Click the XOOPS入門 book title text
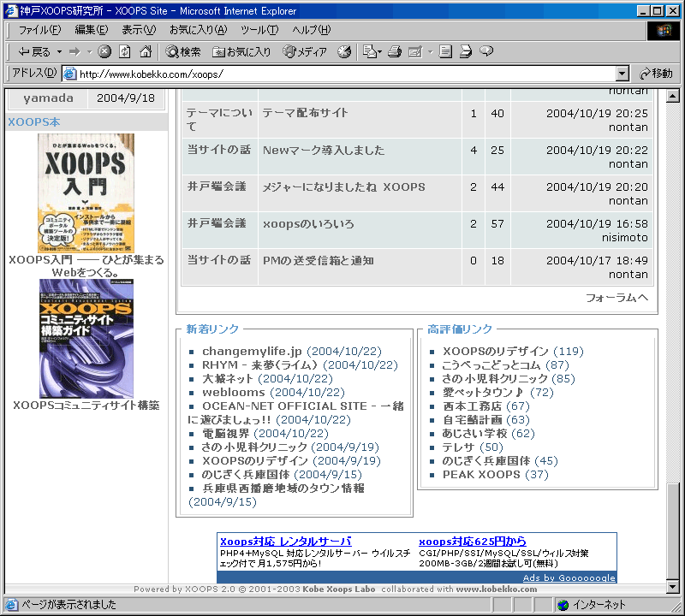This screenshot has height=616, width=685. tap(86, 266)
